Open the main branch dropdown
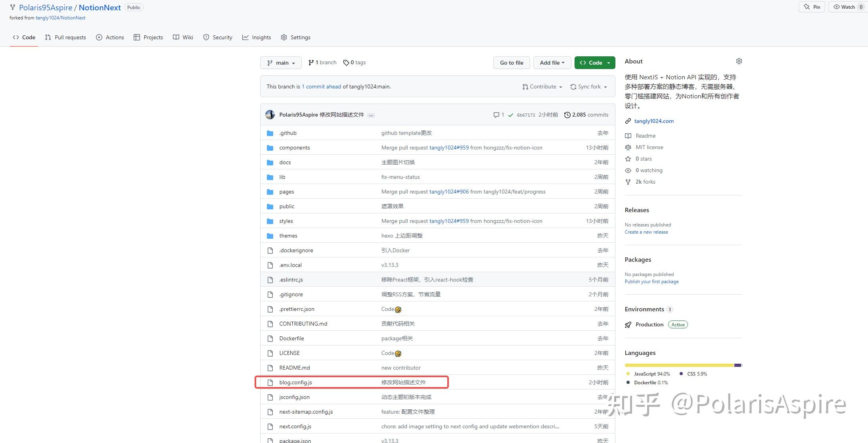The height and width of the screenshot is (443, 868). (281, 63)
